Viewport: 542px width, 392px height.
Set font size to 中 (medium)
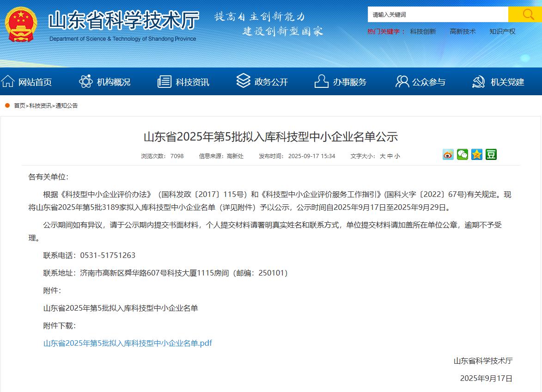coord(390,156)
